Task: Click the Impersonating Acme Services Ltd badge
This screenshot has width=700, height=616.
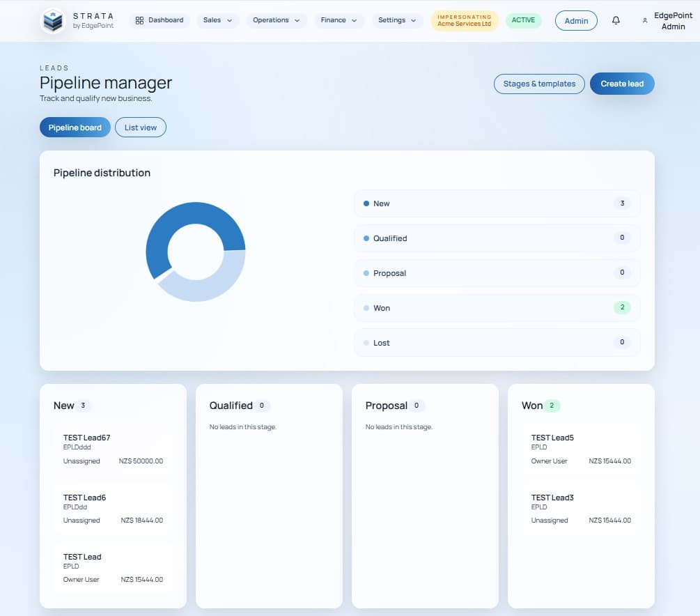Action: pyautogui.click(x=465, y=20)
